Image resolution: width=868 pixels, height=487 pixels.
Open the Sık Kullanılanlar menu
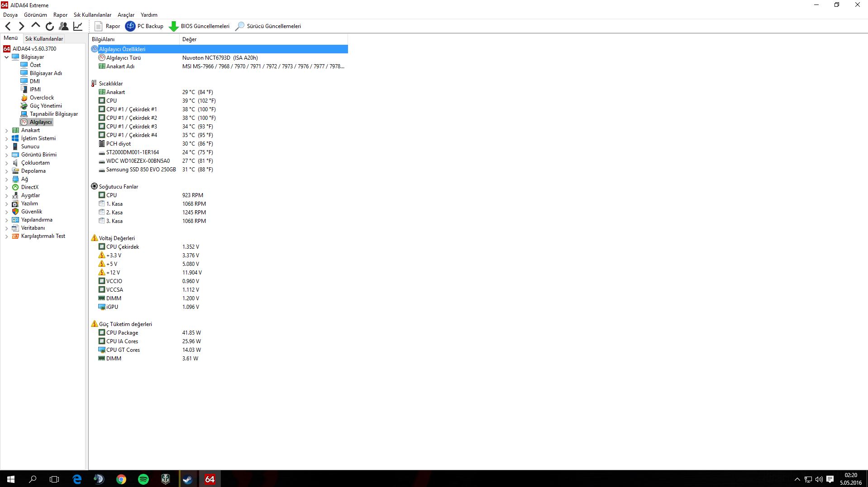[92, 15]
